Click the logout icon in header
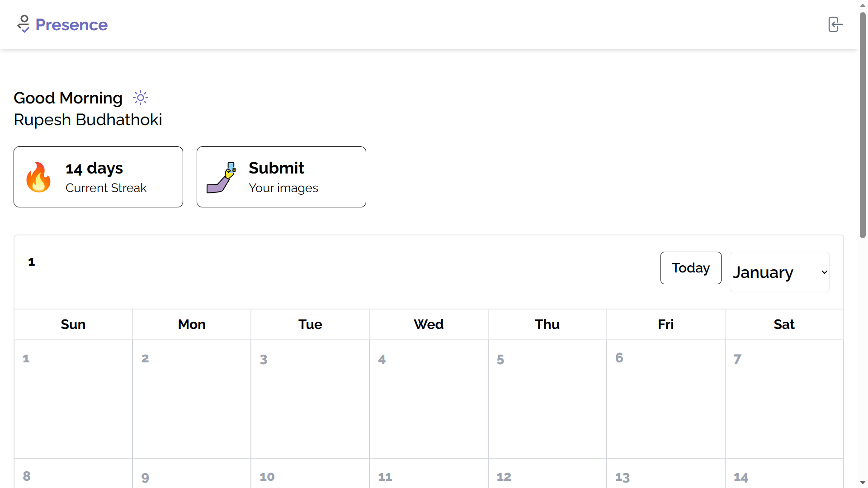The image size is (868, 488). tap(835, 24)
